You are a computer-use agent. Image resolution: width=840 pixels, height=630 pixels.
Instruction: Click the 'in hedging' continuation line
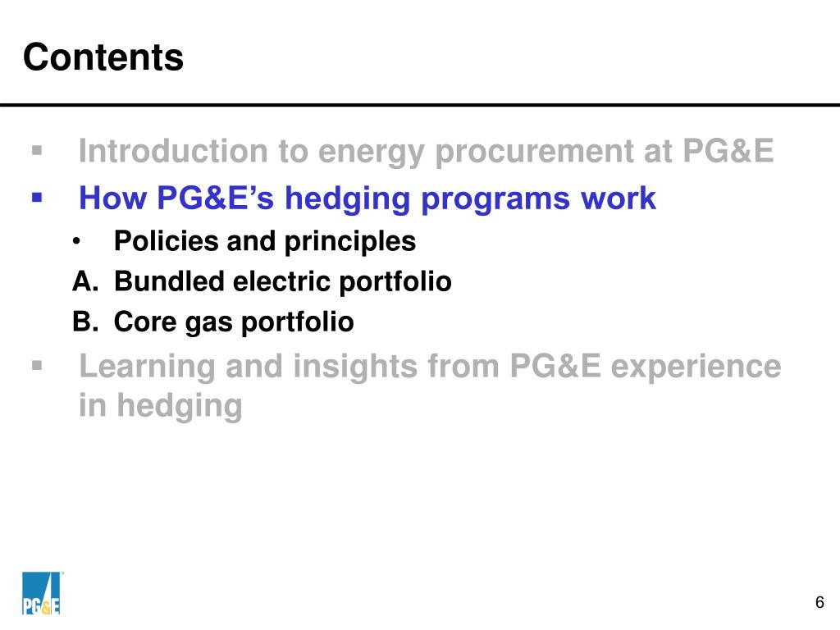pyautogui.click(x=161, y=406)
